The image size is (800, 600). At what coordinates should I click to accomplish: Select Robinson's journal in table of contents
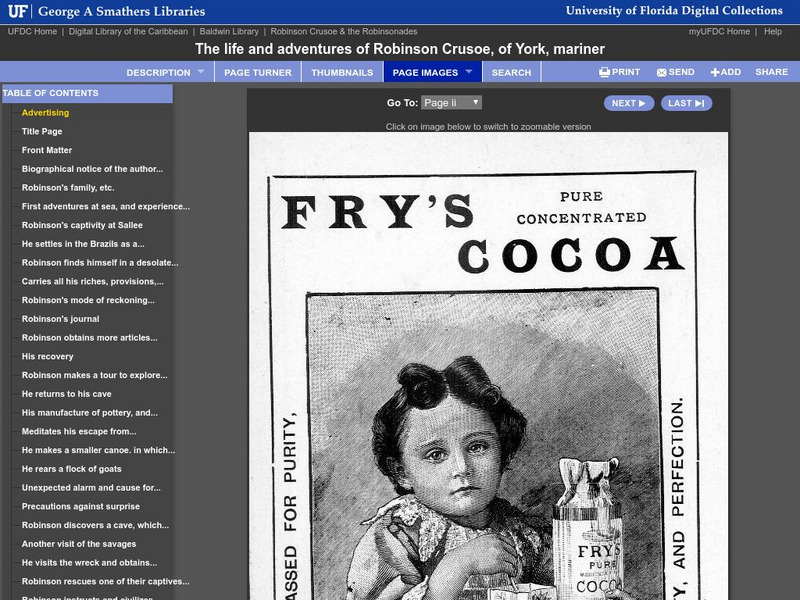pyautogui.click(x=60, y=319)
